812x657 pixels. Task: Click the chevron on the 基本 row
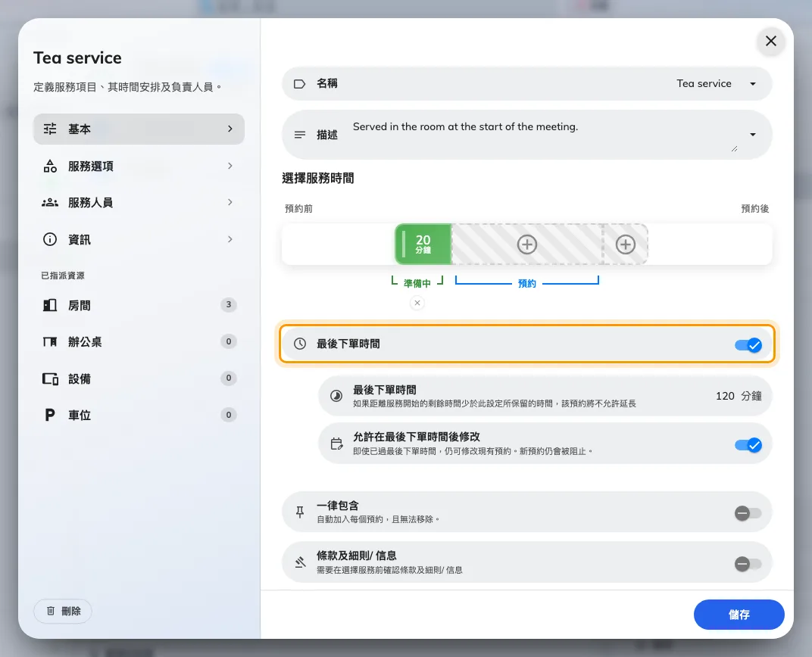click(230, 129)
